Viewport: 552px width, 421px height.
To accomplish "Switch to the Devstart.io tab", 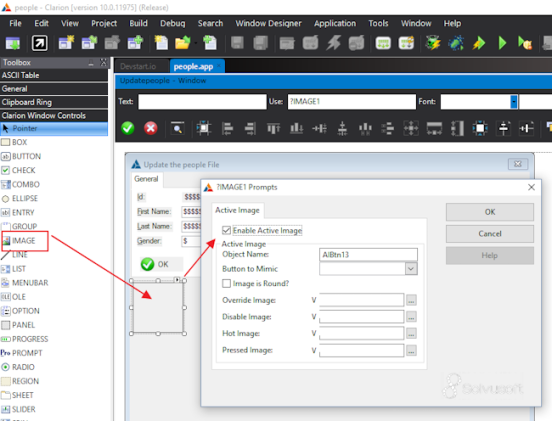I will 138,66.
